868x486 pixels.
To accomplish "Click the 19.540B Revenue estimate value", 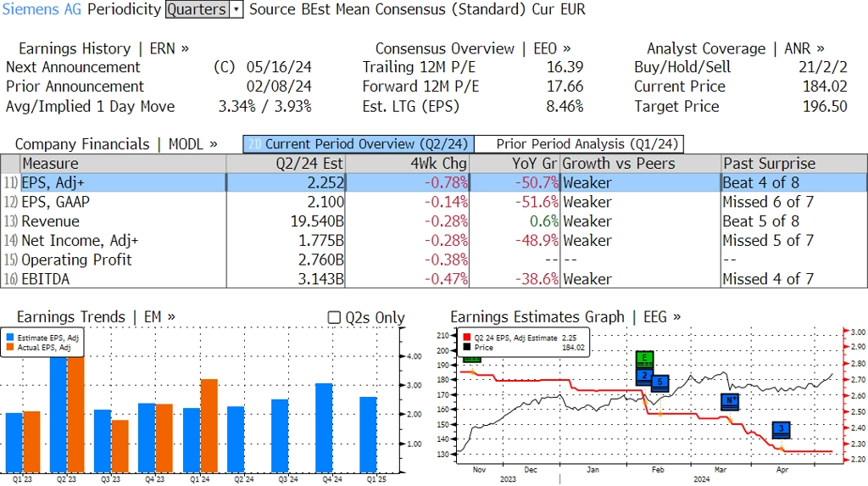I will pos(317,221).
